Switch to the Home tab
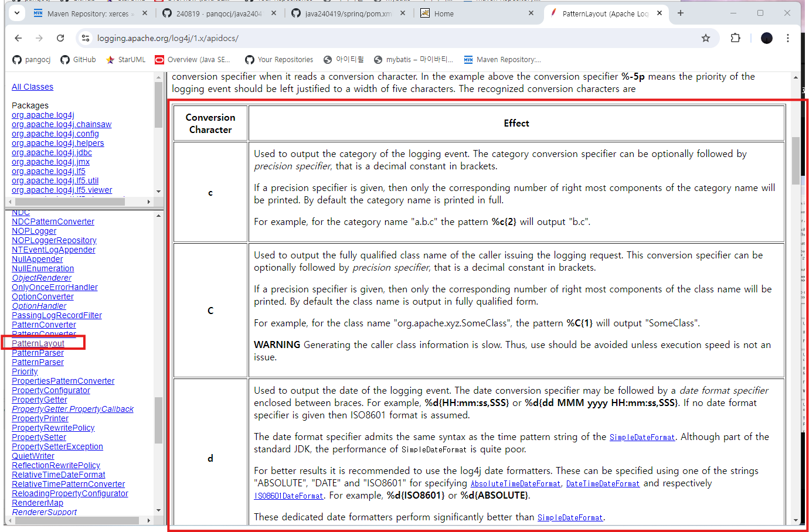 (x=476, y=13)
